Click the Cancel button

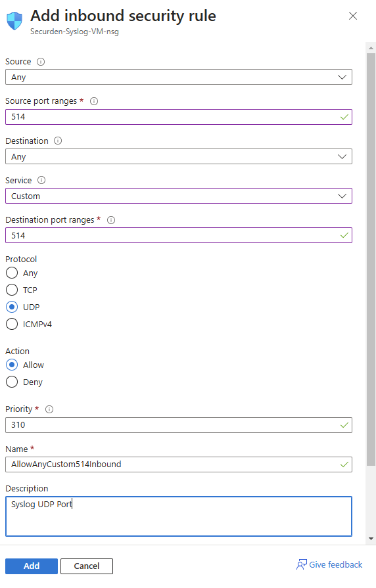coord(87,566)
